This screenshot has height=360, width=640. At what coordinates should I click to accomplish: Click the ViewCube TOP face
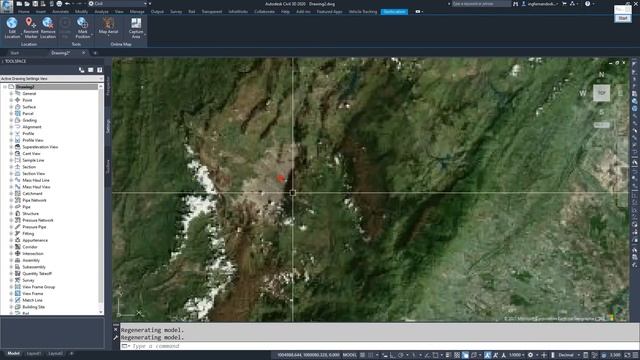(x=601, y=93)
